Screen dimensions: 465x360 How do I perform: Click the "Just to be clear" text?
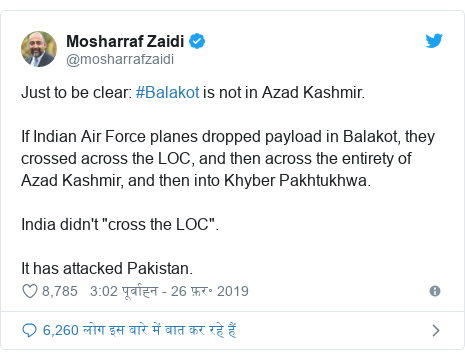[77, 92]
